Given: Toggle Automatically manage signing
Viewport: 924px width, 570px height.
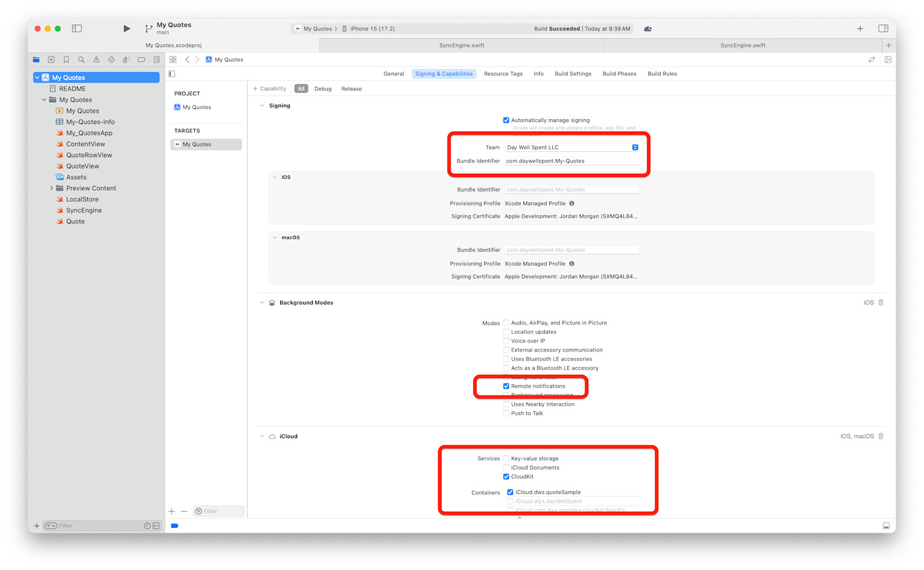Looking at the screenshot, I should tap(506, 120).
